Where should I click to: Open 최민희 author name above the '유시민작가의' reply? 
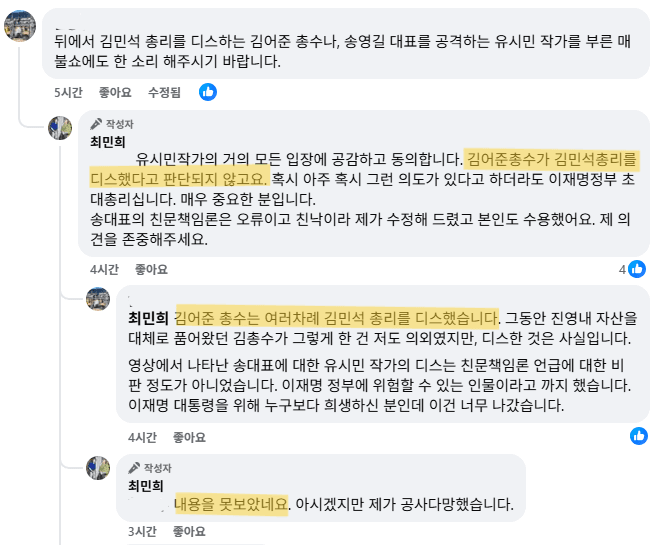click(108, 141)
